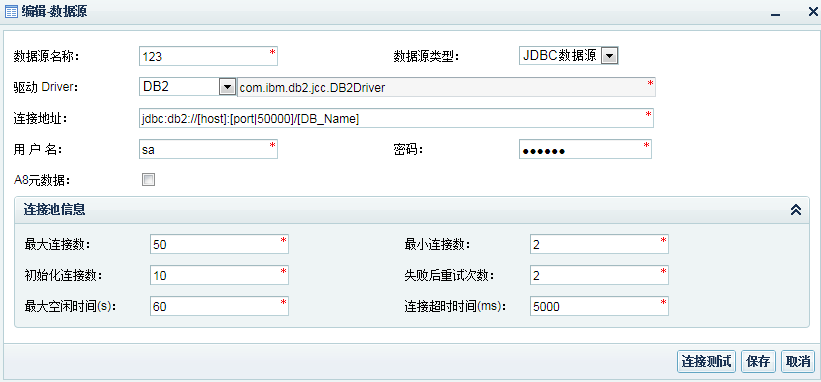
Task: Click the 保存 button
Action: [758, 361]
